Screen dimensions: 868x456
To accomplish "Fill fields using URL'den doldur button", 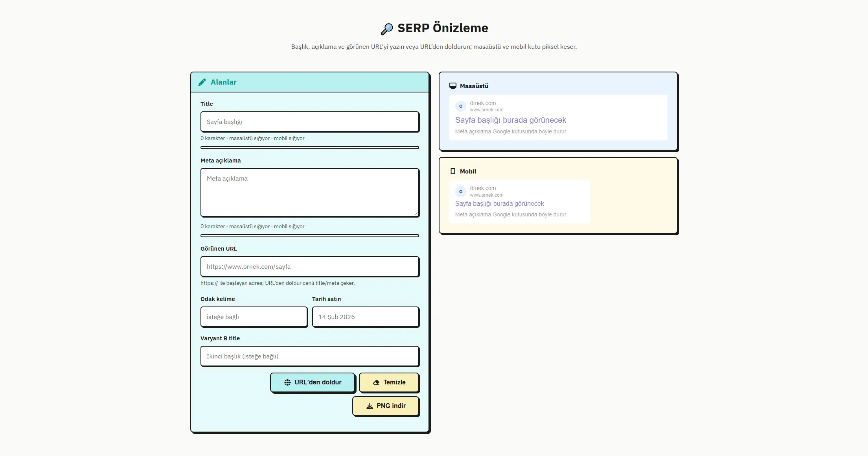I will coord(313,382).
